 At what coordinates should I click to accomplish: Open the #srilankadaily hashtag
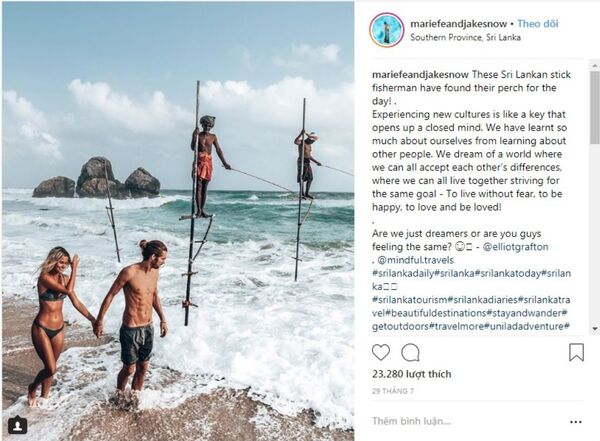(x=405, y=272)
